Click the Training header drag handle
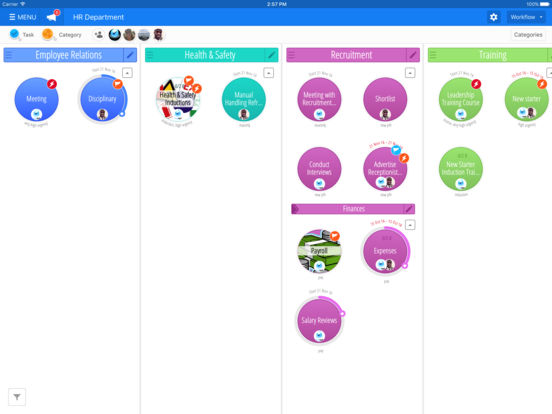Viewport: 552px width, 414px height. pos(433,55)
